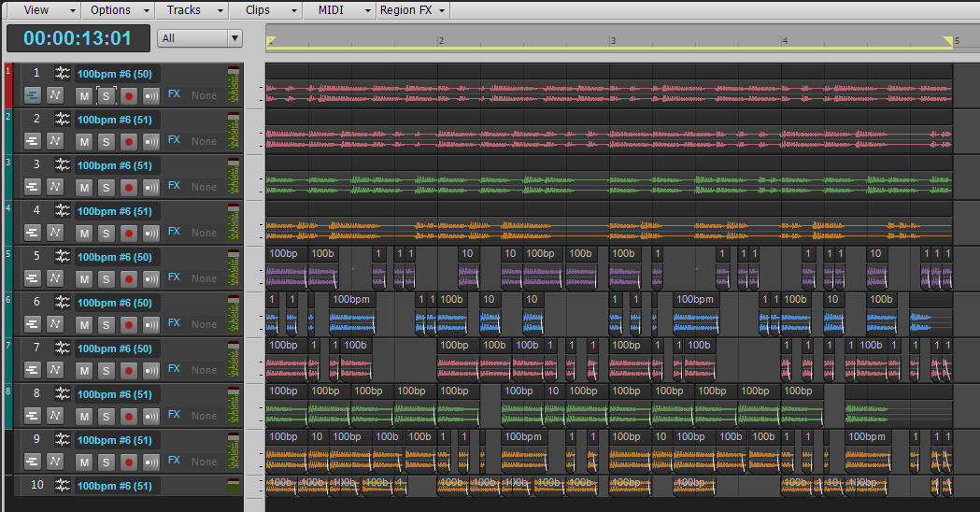Open edit filter None dropdown on track 7
Viewport: 980px width, 512px height.
click(x=205, y=370)
